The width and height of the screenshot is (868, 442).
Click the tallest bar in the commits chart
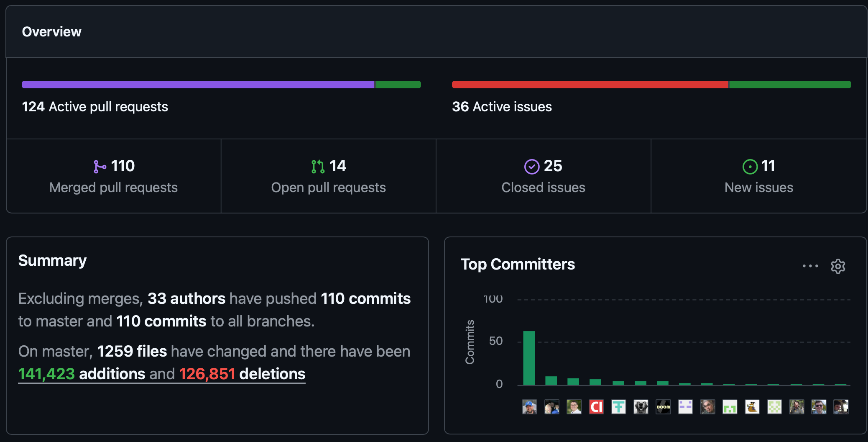point(529,358)
